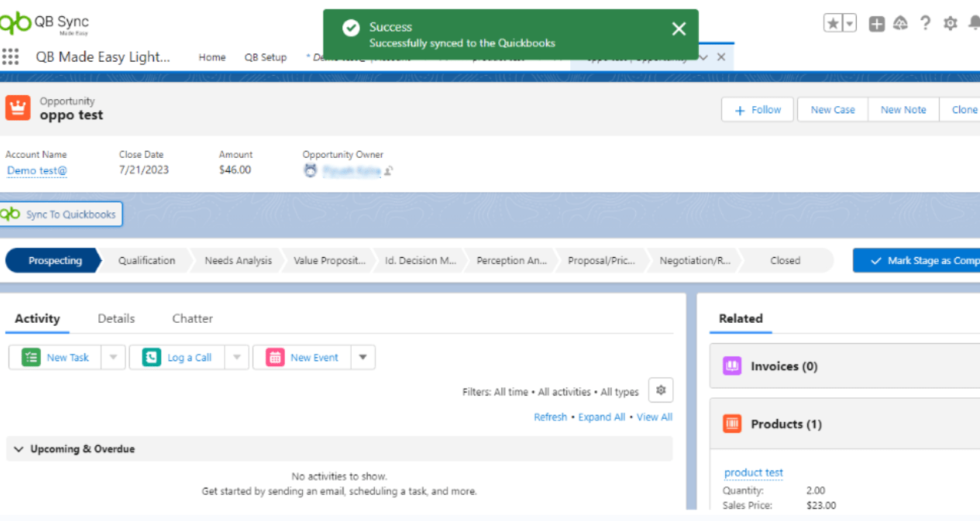Open the Favorites list dropdown arrow
Image resolution: width=980 pixels, height=521 pixels.
pyautogui.click(x=850, y=23)
